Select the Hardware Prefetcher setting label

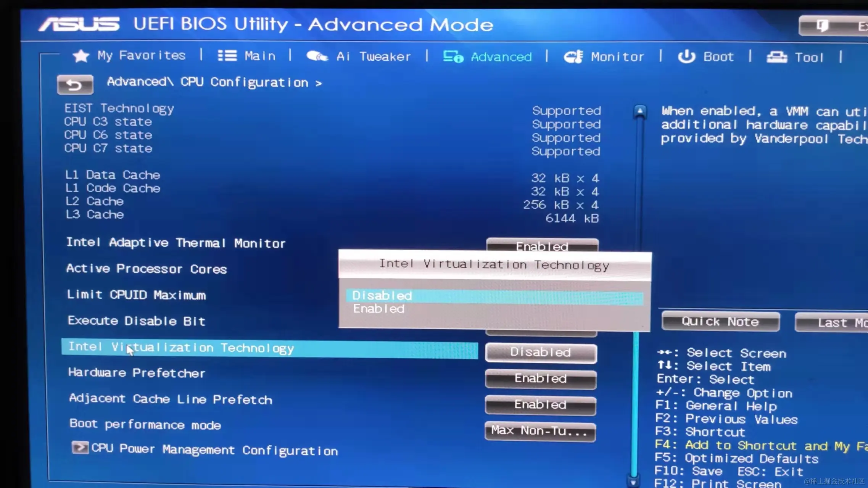coord(137,373)
